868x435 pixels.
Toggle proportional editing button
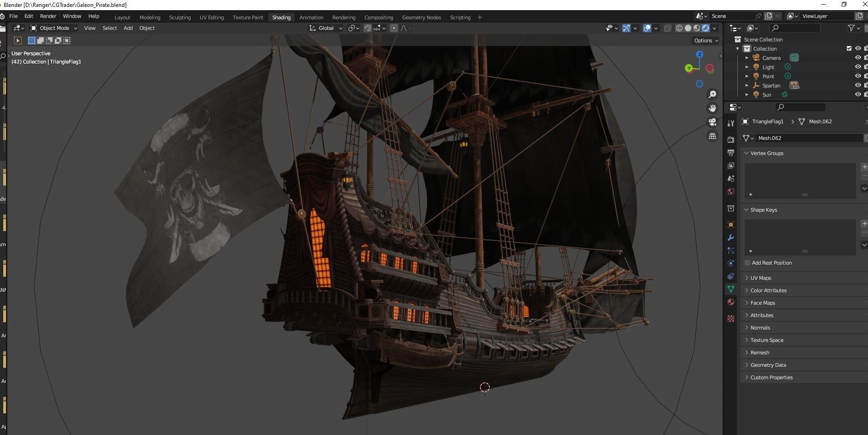pos(394,28)
